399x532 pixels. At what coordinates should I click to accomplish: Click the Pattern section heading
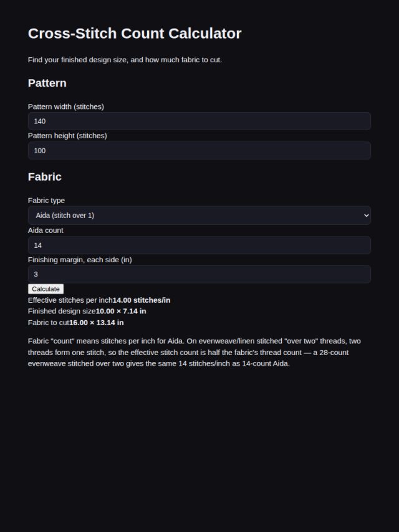(47, 83)
